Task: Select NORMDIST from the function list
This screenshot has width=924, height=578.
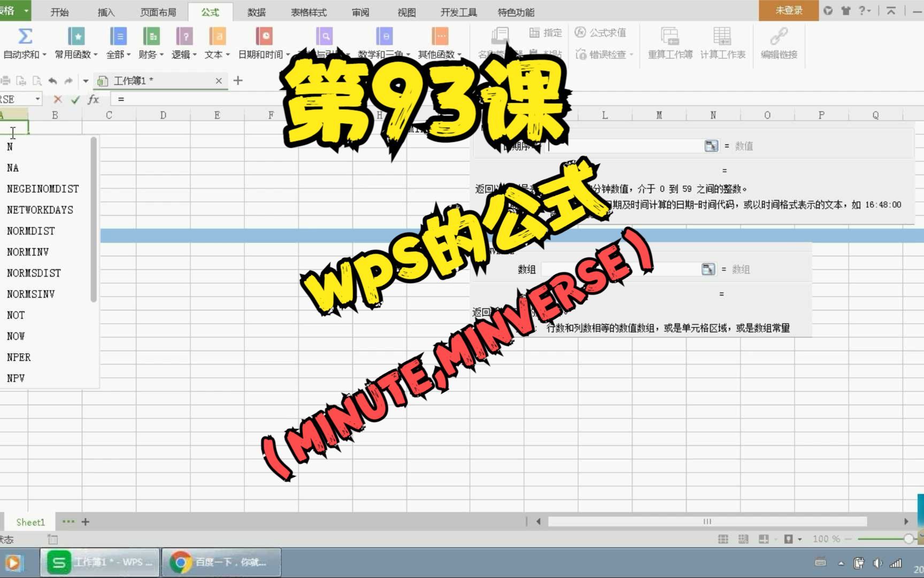Action: [30, 231]
